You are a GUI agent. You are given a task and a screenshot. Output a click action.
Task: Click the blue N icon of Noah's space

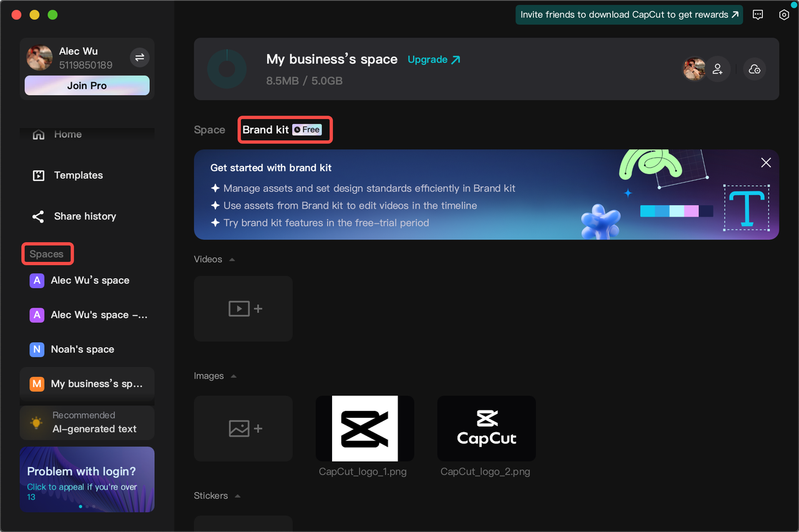[37, 349]
